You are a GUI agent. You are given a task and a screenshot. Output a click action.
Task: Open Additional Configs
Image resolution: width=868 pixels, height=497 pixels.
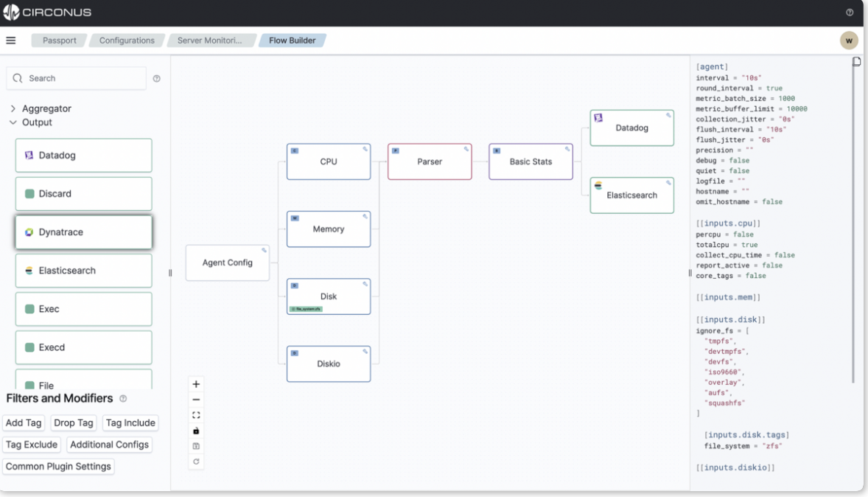point(109,445)
